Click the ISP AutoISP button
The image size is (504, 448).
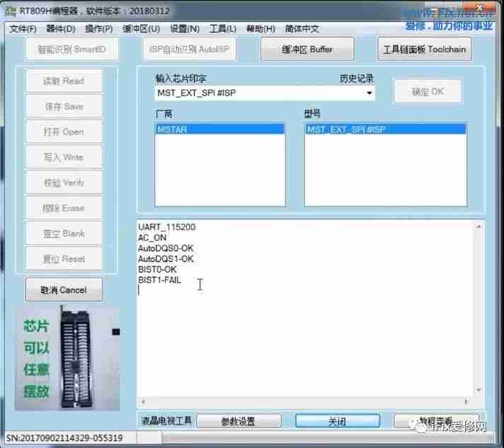(x=189, y=49)
